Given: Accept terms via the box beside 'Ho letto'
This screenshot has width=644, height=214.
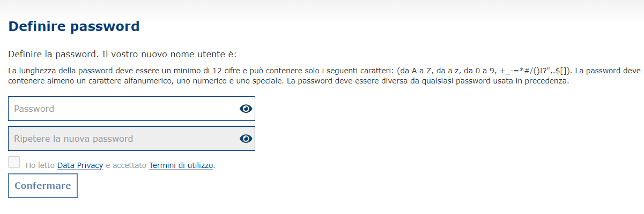Looking at the screenshot, I should (x=14, y=163).
